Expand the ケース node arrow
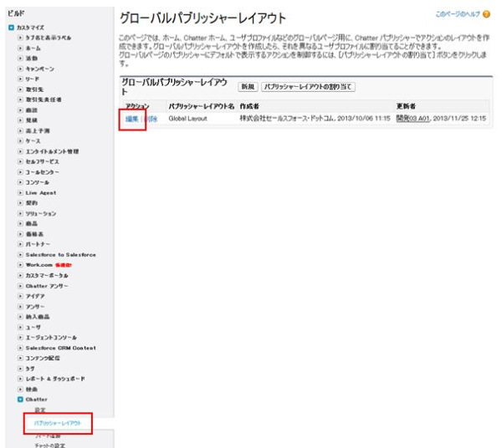Image resolution: width=502 pixels, height=448 pixels. click(20, 141)
